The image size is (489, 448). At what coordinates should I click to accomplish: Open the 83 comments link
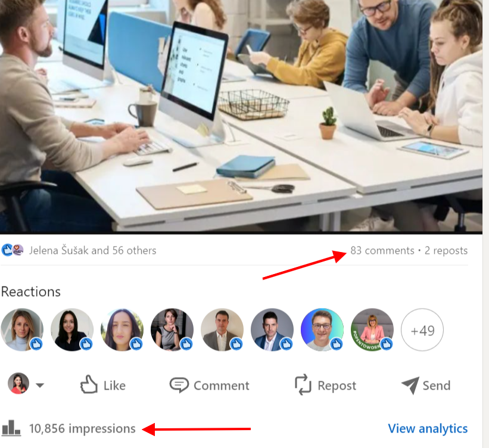382,250
